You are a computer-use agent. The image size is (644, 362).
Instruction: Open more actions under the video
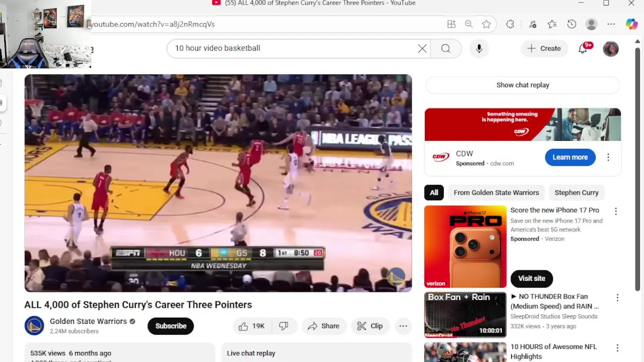[403, 326]
